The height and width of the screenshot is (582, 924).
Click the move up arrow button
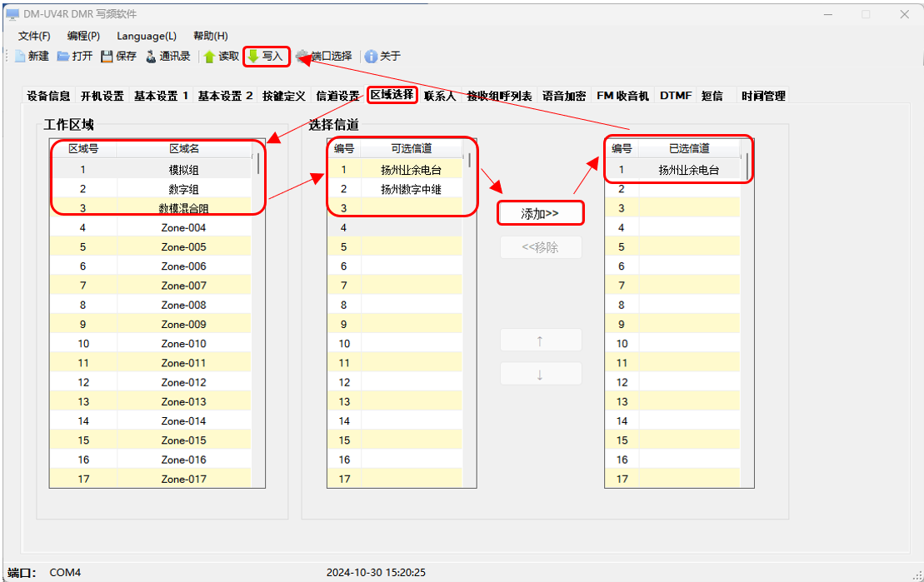[540, 341]
